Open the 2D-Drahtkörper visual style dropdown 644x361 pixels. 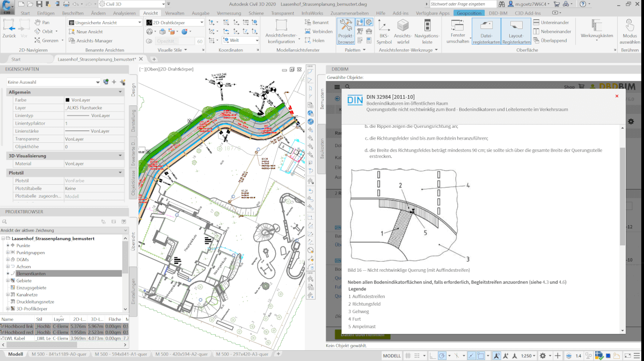(175, 23)
